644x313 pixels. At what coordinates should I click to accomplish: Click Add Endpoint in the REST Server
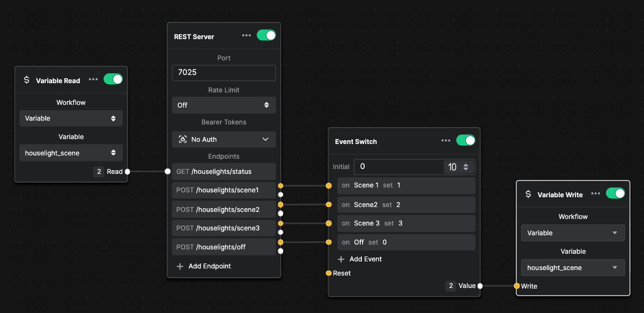(x=204, y=266)
